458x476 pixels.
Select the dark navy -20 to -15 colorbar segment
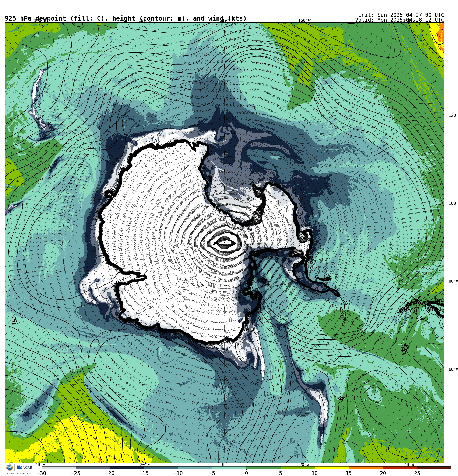[x=127, y=468]
